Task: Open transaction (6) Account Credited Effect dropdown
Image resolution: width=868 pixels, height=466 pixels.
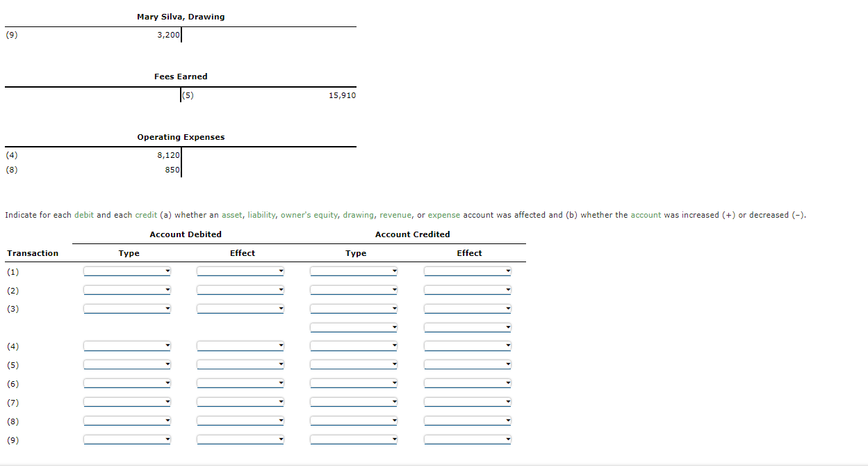Action: [468, 383]
